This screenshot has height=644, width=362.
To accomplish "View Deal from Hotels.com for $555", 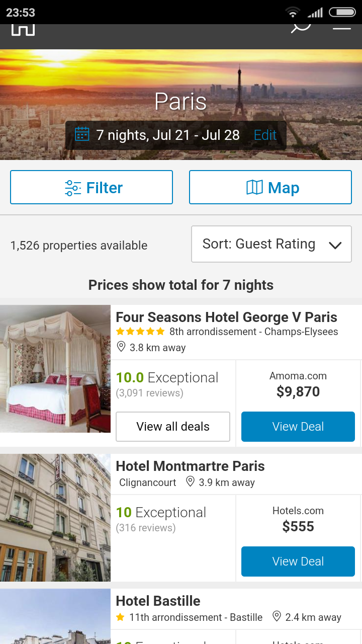I will (x=298, y=561).
